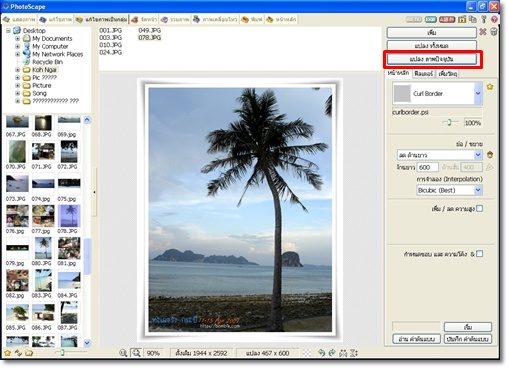508x368 pixels.
Task: Adjust the thumbnail size slider
Action: pyautogui.click(x=62, y=352)
